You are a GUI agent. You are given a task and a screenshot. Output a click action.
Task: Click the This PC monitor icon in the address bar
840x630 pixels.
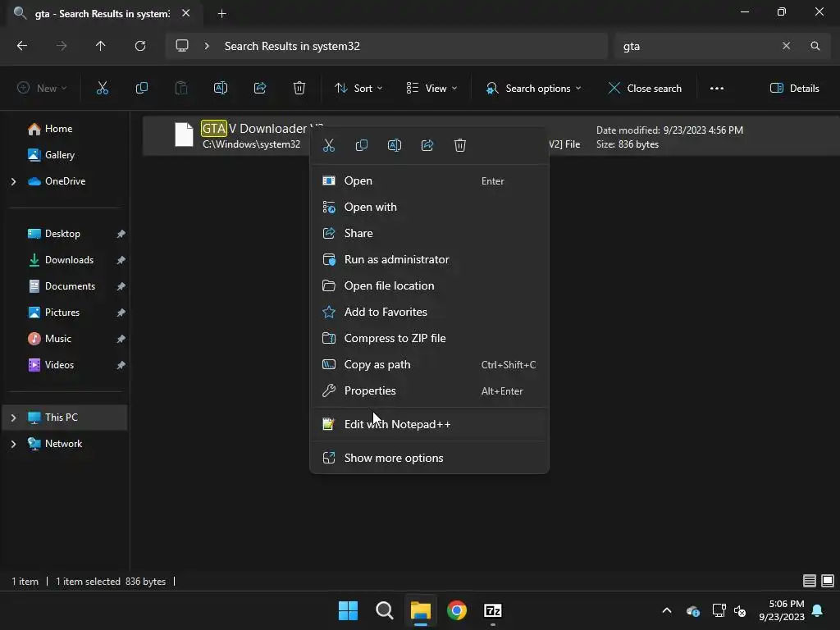(182, 46)
